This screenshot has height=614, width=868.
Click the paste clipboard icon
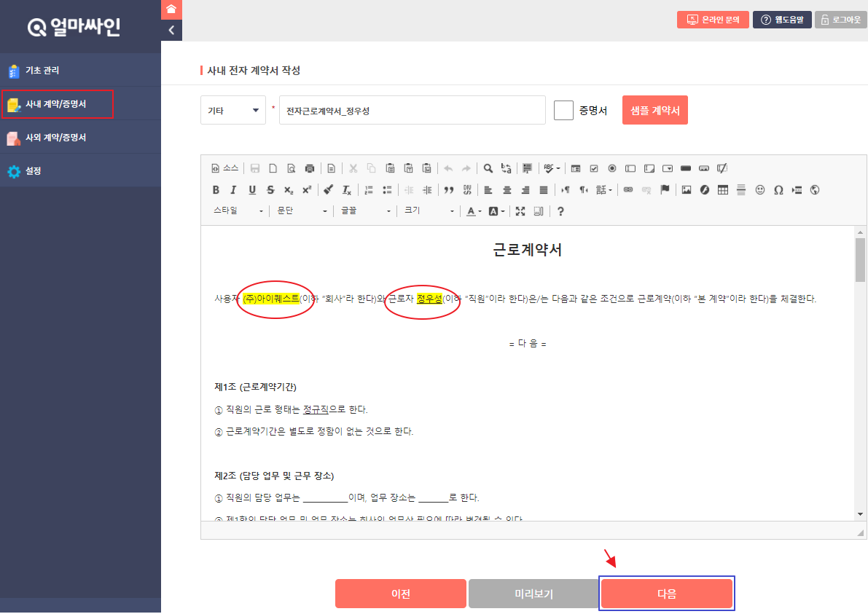[x=390, y=168]
